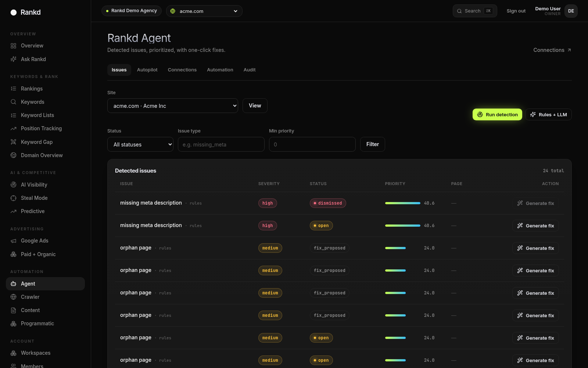Click priority bar of dismissed missing meta description
This screenshot has height=368, width=588.
[403, 203]
